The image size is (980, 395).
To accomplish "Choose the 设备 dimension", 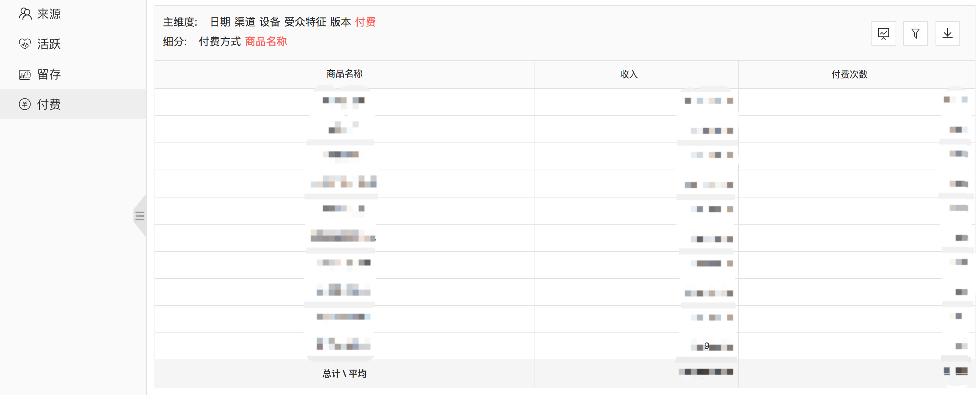I will click(x=269, y=22).
